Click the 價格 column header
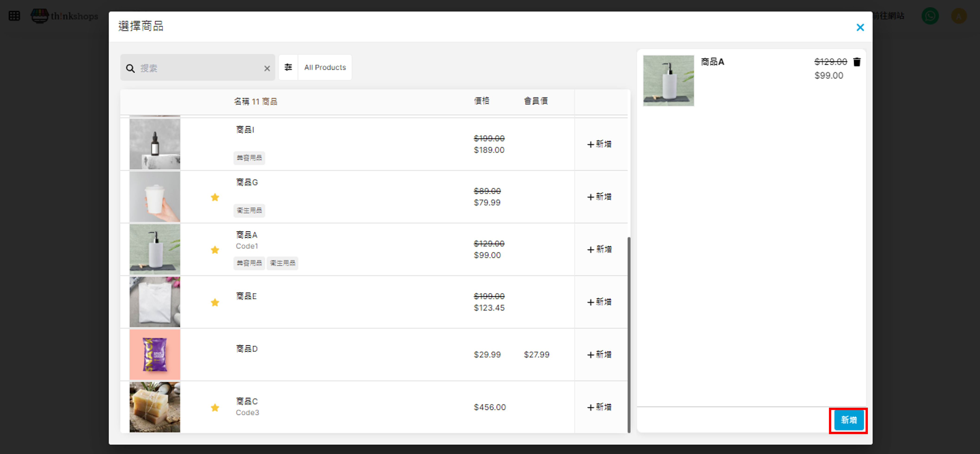 pos(482,101)
